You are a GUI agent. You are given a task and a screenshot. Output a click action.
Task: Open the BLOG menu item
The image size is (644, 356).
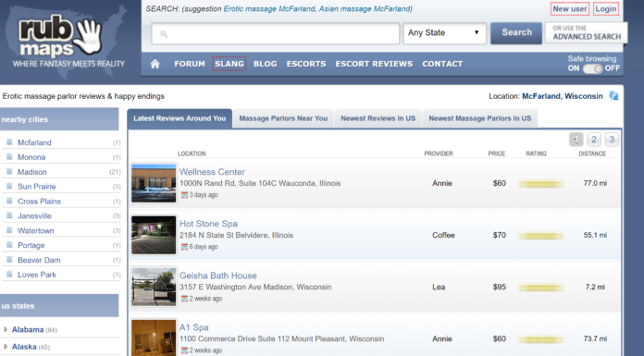click(x=266, y=64)
